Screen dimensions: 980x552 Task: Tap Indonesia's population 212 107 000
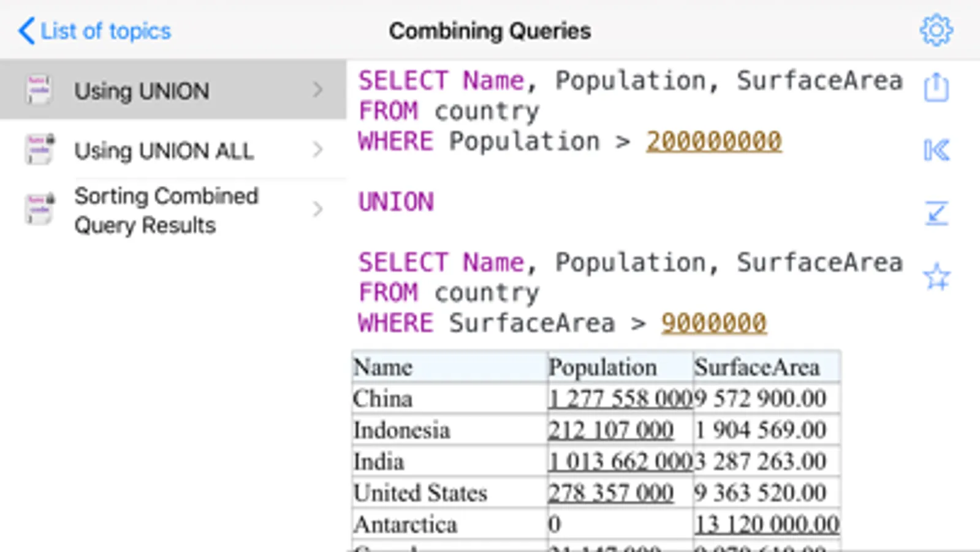[x=611, y=430]
